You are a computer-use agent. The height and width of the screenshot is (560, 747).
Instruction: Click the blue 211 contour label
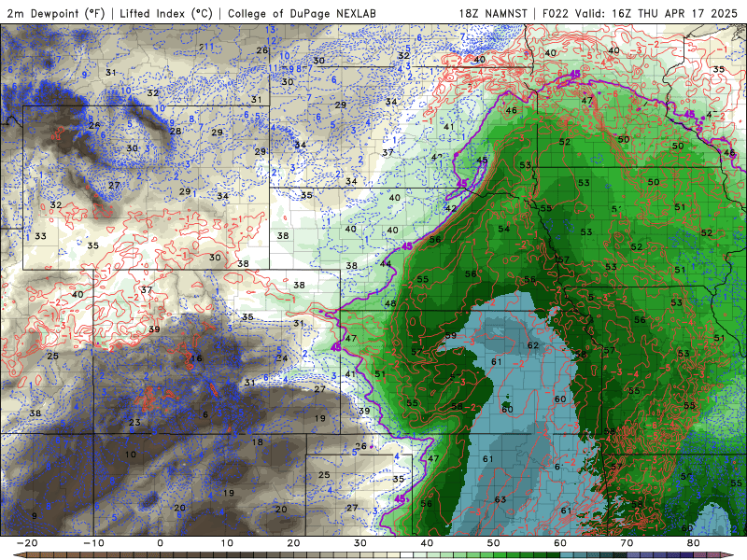click(x=206, y=47)
